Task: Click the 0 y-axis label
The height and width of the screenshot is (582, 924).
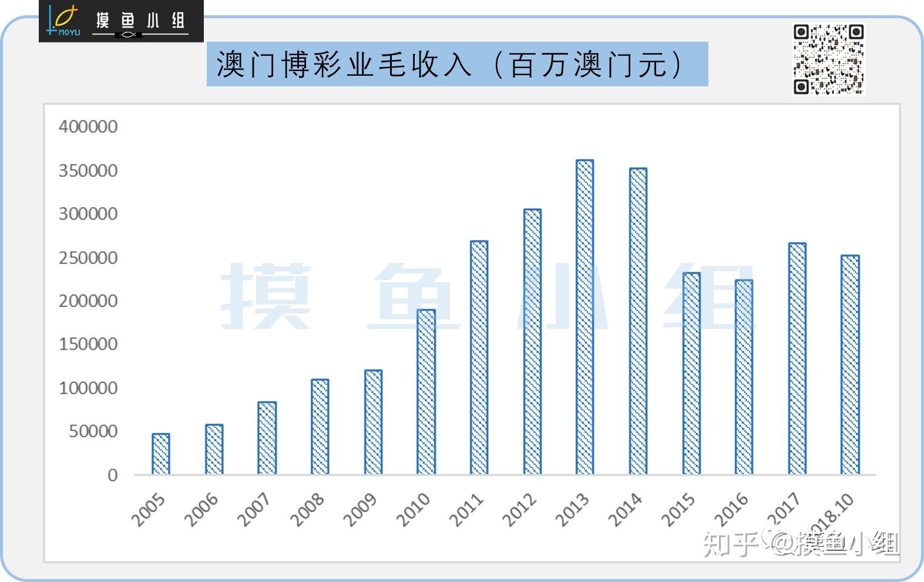Action: 112,475
